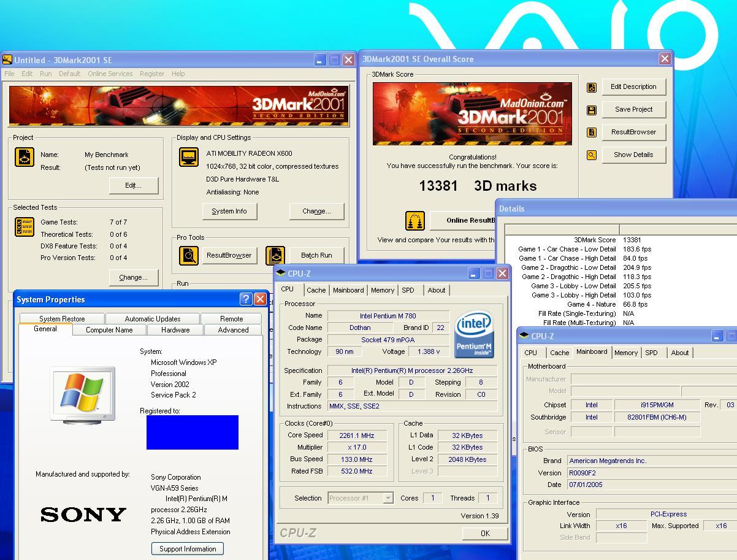Open the Online Services menu
Image resolution: width=737 pixels, height=560 pixels.
pos(110,74)
